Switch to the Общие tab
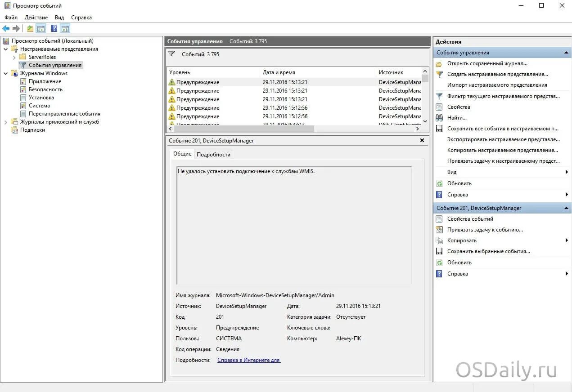572x392 pixels. 182,154
